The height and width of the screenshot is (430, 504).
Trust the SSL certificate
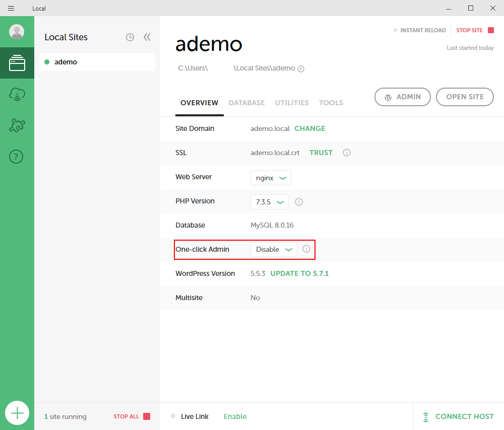321,153
